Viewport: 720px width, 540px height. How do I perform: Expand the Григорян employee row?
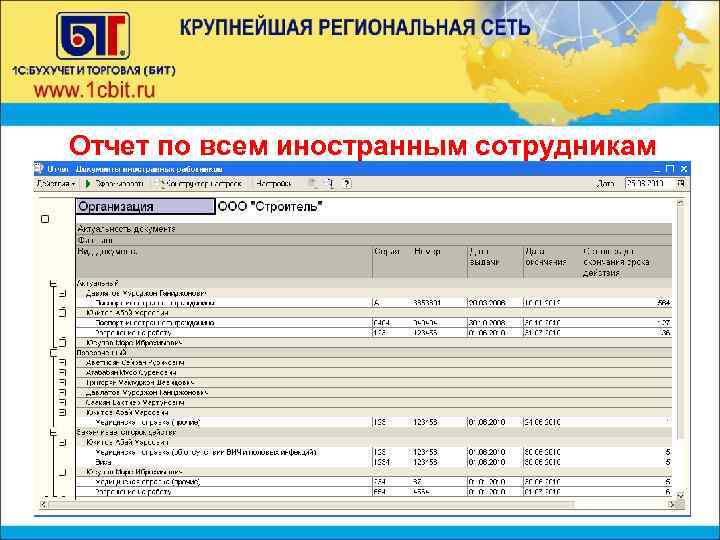click(63, 382)
